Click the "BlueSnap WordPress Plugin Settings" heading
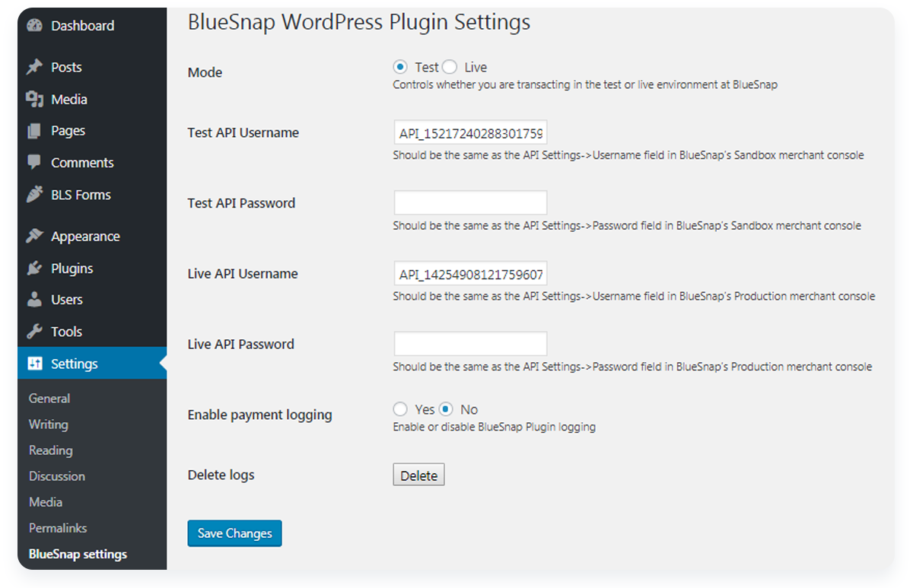The height and width of the screenshot is (588, 913). (x=359, y=22)
